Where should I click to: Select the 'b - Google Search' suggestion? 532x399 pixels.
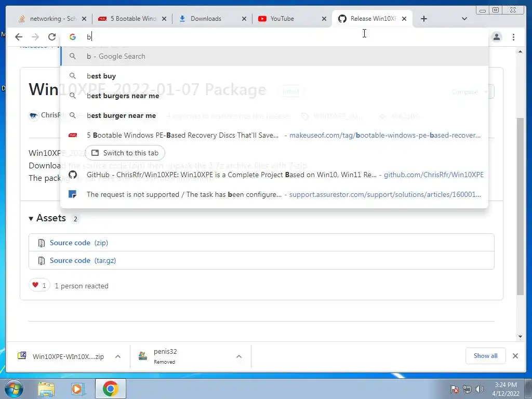tap(274, 56)
